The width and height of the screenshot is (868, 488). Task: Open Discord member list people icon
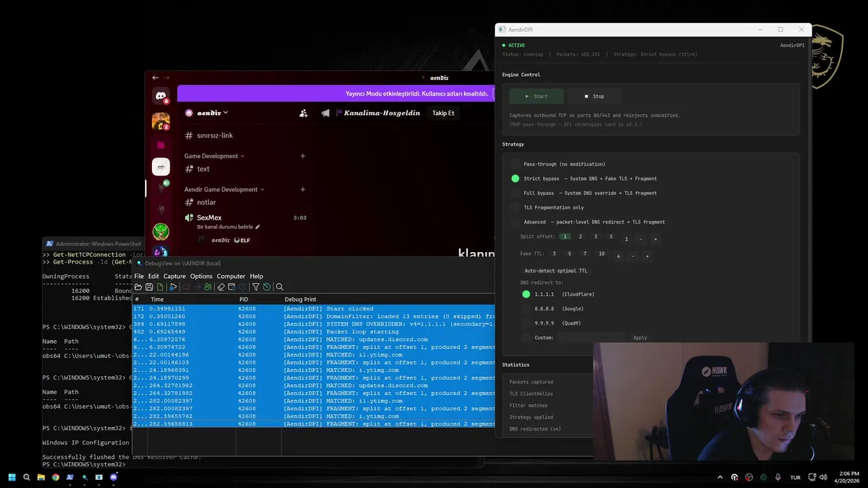304,113
